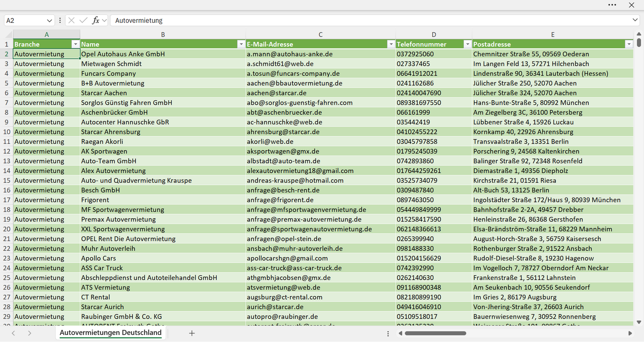644x342 pixels.
Task: Select cell with Opel Autohaus Anke GmbH
Action: pos(163,54)
